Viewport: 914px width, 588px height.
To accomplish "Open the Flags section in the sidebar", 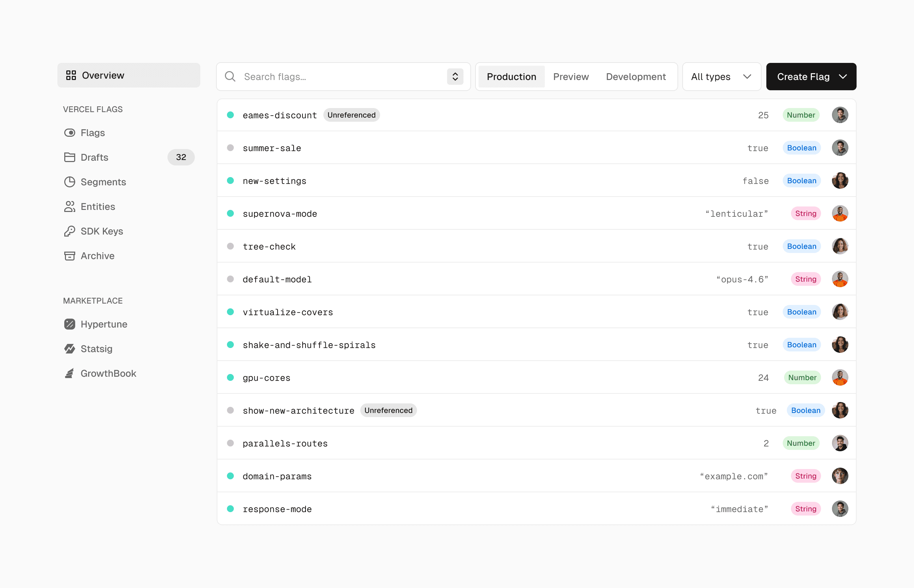I will (92, 133).
